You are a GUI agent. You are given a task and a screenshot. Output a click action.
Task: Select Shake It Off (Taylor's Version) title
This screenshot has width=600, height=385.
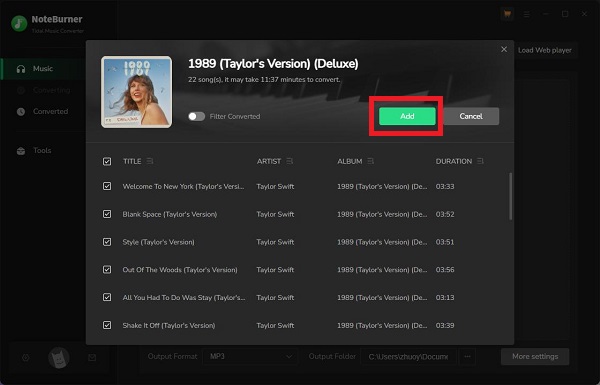click(169, 325)
